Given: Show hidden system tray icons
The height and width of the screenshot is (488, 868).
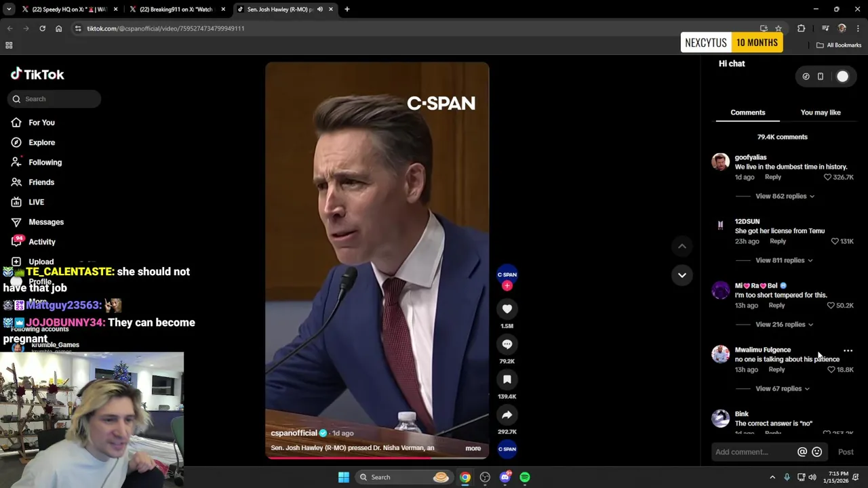Looking at the screenshot, I should tap(772, 477).
